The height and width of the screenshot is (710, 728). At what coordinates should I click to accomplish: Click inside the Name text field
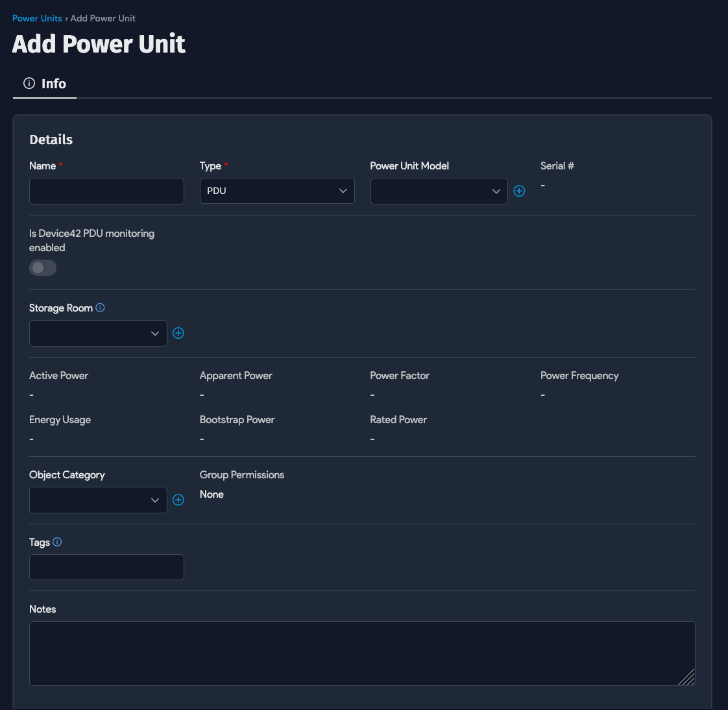106,191
